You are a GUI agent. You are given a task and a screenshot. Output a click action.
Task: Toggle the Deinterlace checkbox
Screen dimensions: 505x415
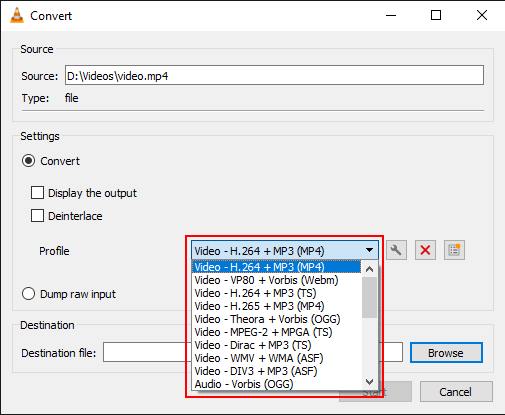click(37, 216)
